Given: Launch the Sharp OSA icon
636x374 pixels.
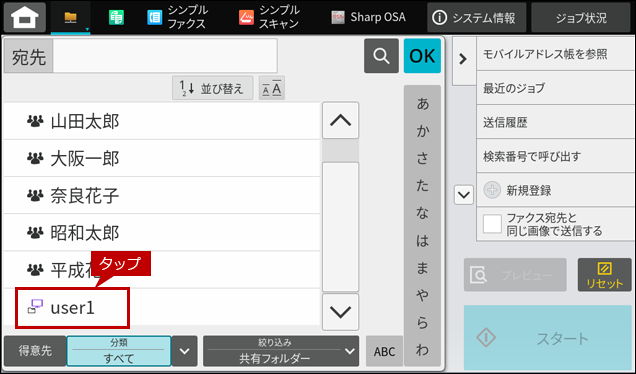Looking at the screenshot, I should click(x=338, y=17).
